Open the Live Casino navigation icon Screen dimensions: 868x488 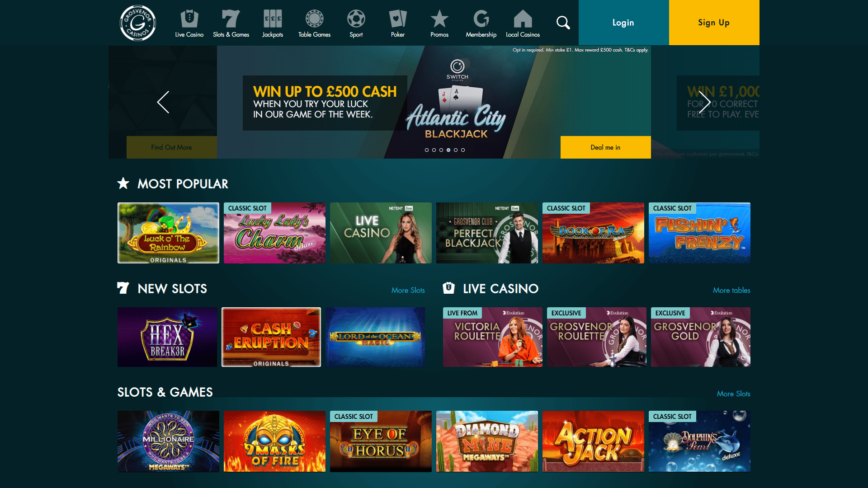(189, 19)
